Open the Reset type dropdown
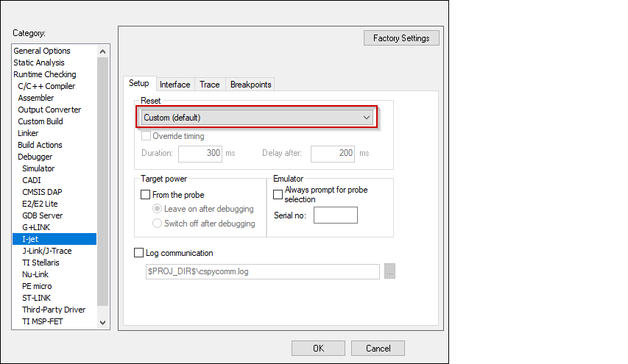 click(x=257, y=118)
